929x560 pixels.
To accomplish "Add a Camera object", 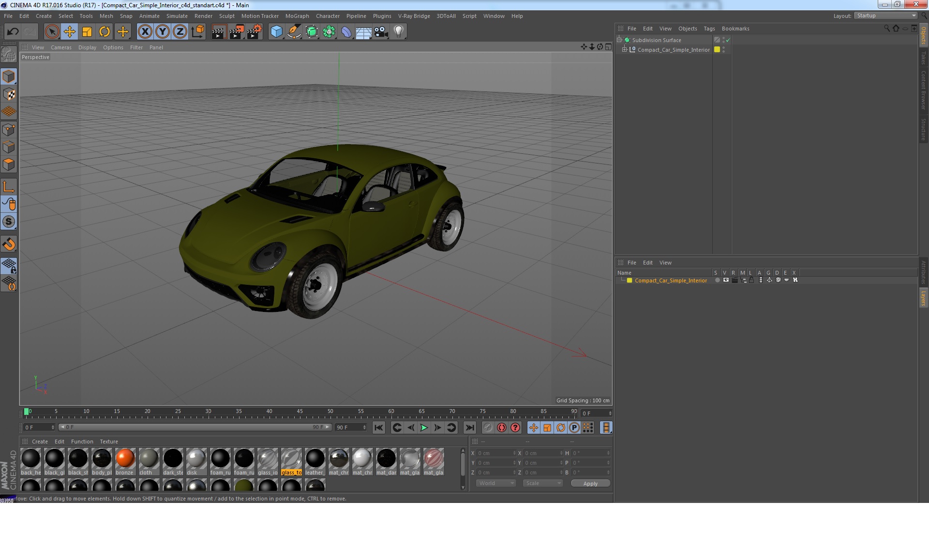I will pyautogui.click(x=381, y=32).
